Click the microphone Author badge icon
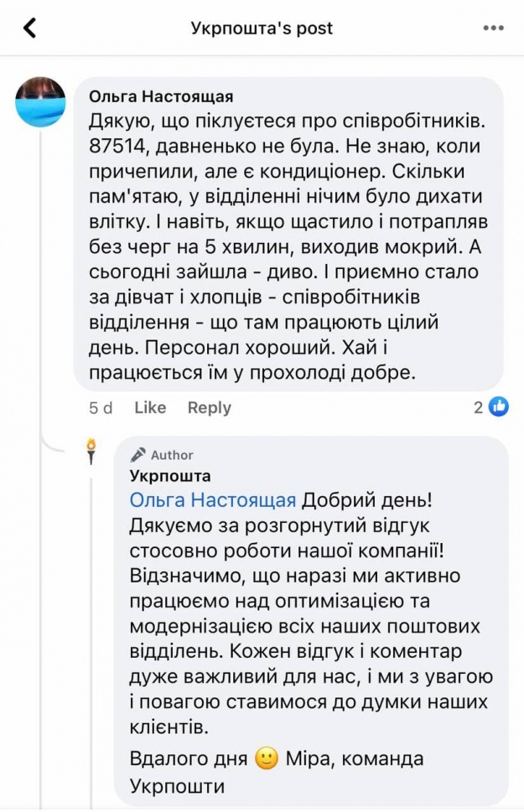Image resolution: width=524 pixels, height=812 pixels. [138, 455]
